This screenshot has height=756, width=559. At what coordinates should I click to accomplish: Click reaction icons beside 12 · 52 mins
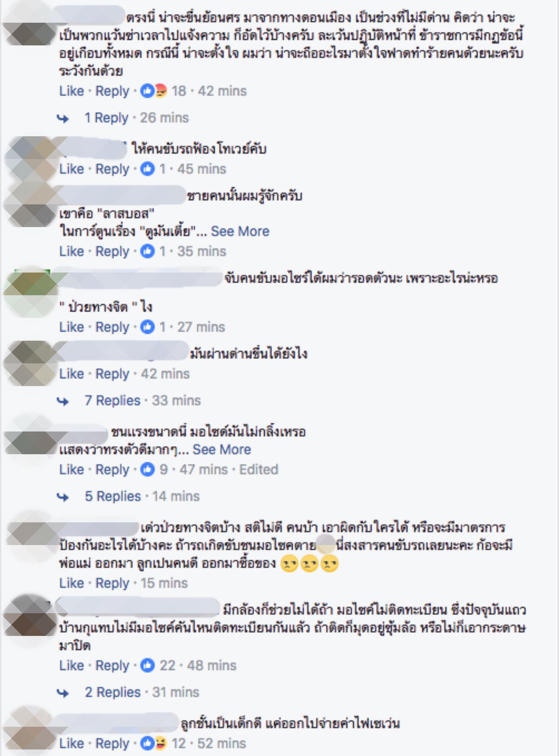[x=153, y=743]
